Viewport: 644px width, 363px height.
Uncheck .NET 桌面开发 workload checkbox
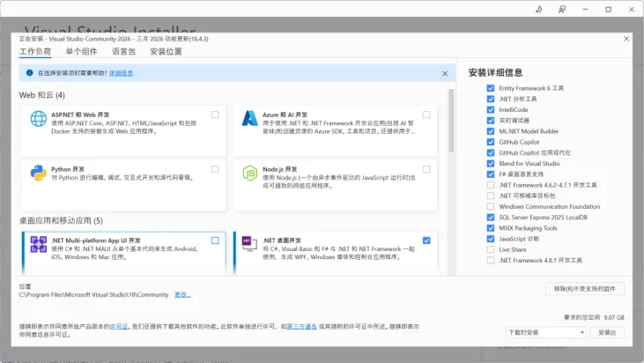(x=426, y=241)
